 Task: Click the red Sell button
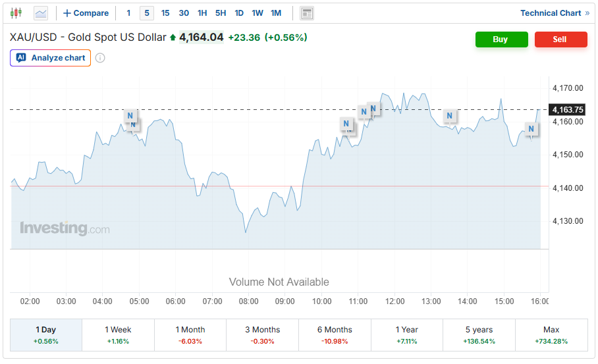(x=560, y=39)
